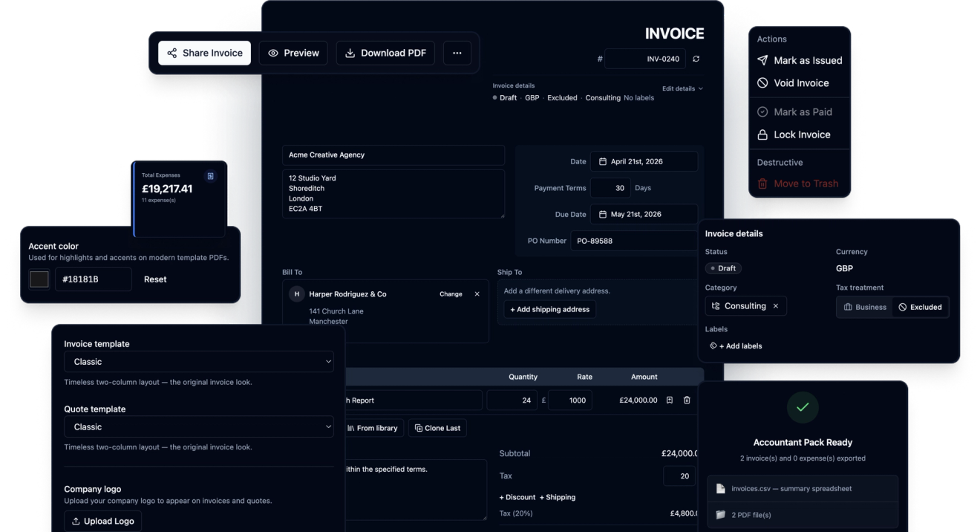
Task: Choose Mark as Paid in Actions menu
Action: click(800, 111)
